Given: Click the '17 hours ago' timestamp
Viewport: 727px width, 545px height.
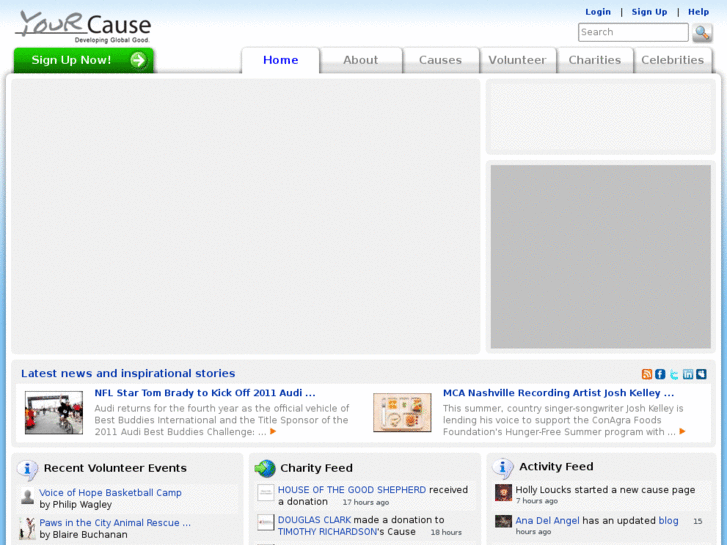Looking at the screenshot, I should [366, 502].
